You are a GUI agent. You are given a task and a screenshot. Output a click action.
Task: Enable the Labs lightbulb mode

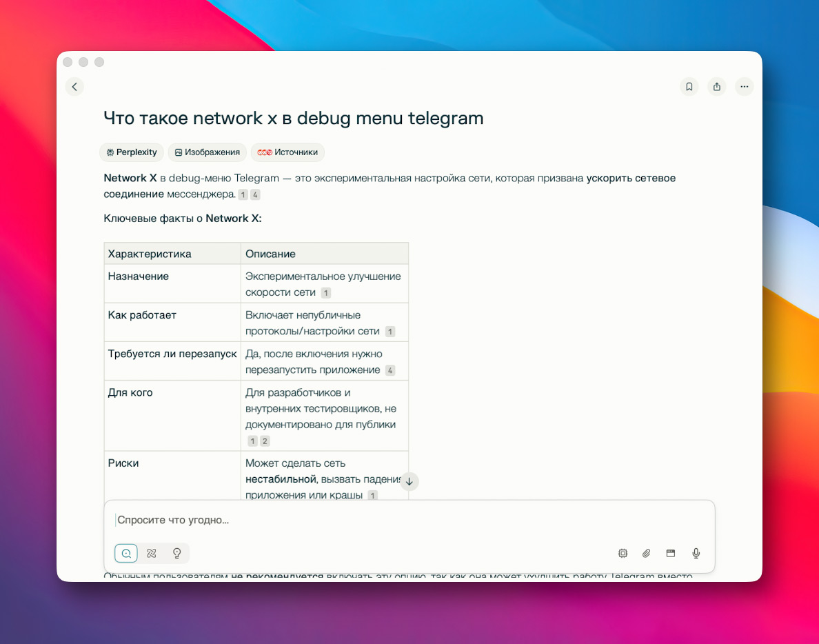(176, 553)
